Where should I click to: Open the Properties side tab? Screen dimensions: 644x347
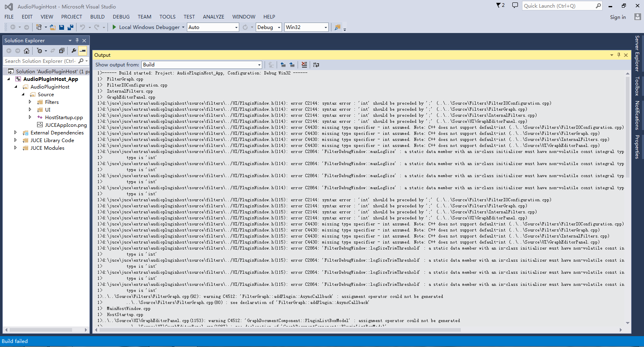click(637, 147)
